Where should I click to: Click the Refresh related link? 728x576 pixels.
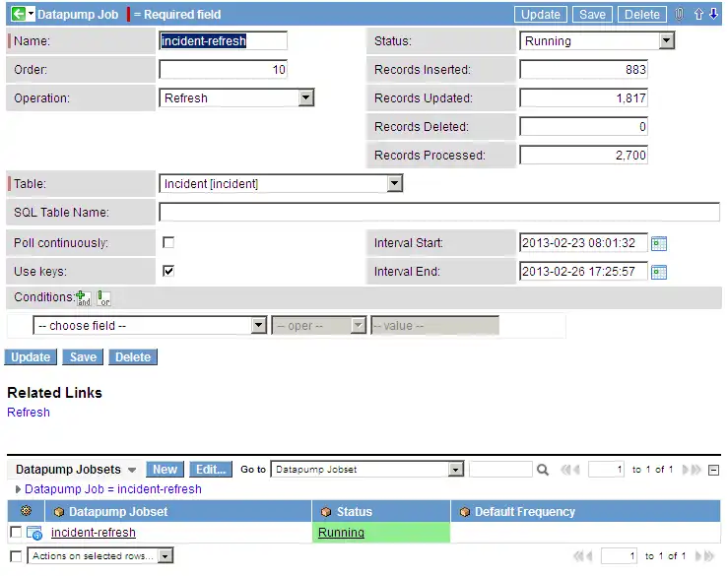[29, 413]
